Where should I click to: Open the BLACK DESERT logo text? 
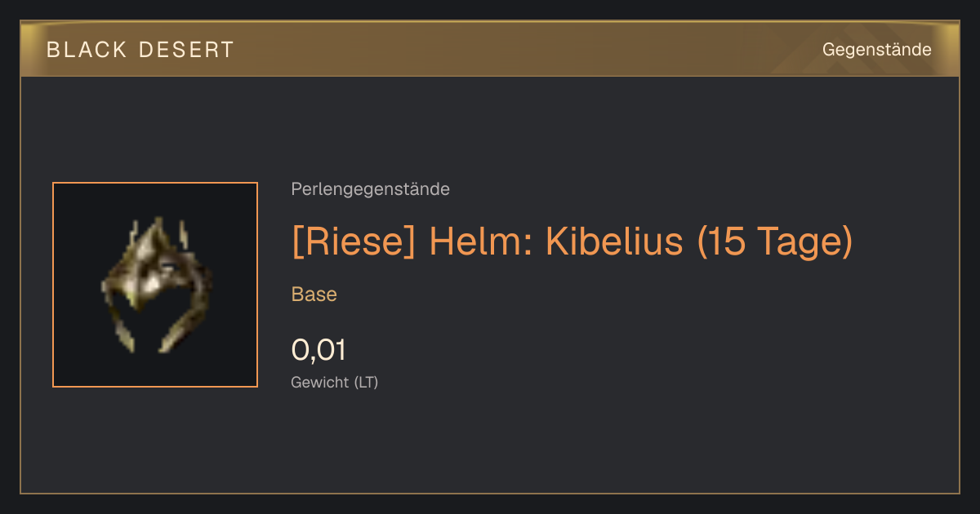140,50
